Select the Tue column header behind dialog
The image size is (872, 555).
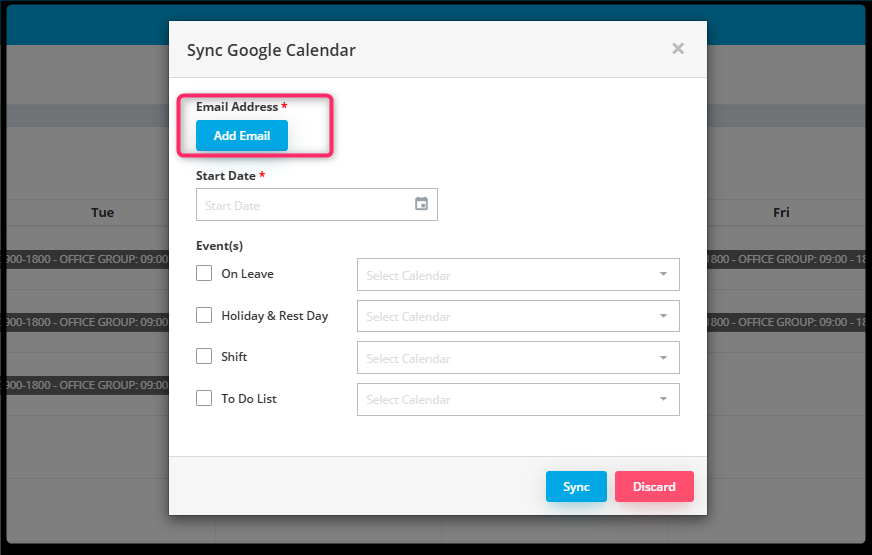coord(102,212)
